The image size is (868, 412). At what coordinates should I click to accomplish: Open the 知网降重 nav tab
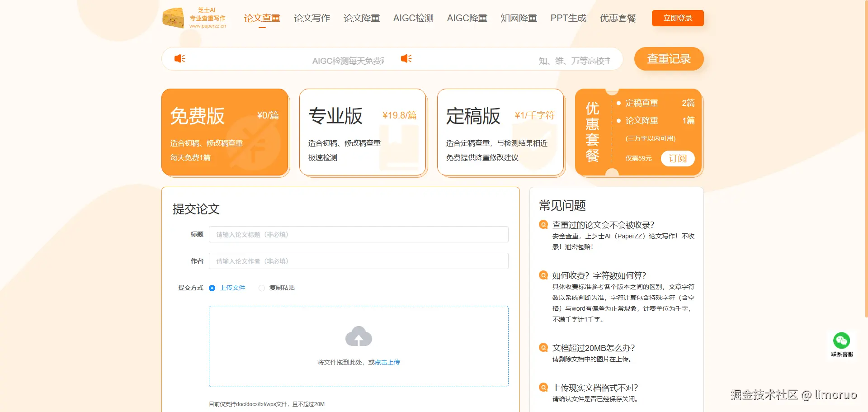pyautogui.click(x=519, y=18)
